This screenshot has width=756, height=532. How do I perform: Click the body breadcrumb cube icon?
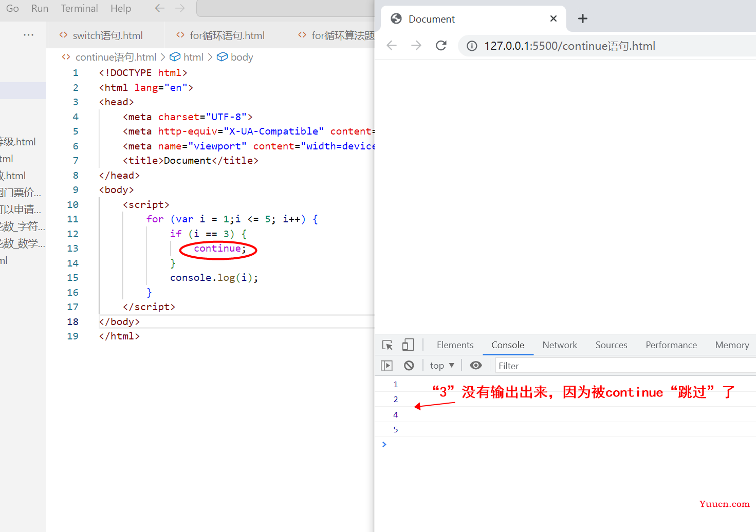pyautogui.click(x=222, y=57)
